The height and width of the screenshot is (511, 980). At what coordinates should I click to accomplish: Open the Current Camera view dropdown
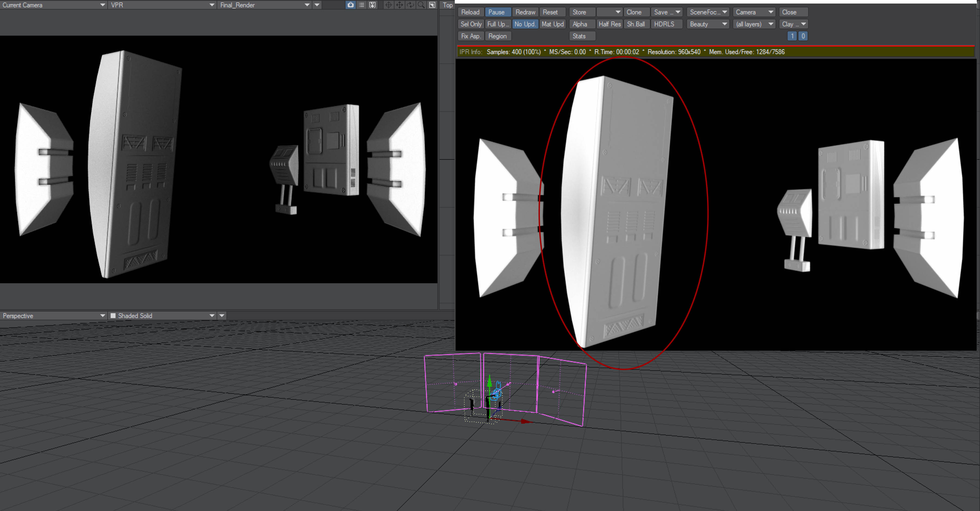click(53, 5)
